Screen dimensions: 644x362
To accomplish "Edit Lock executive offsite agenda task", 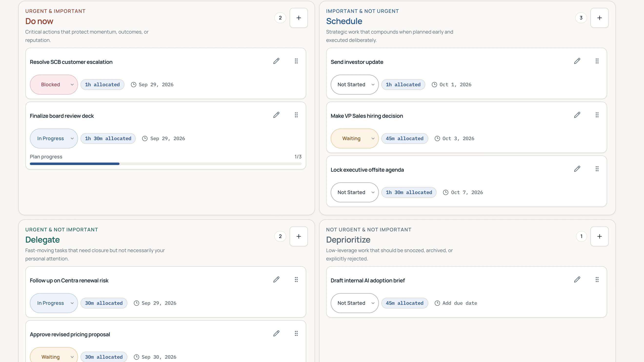I will click(577, 169).
